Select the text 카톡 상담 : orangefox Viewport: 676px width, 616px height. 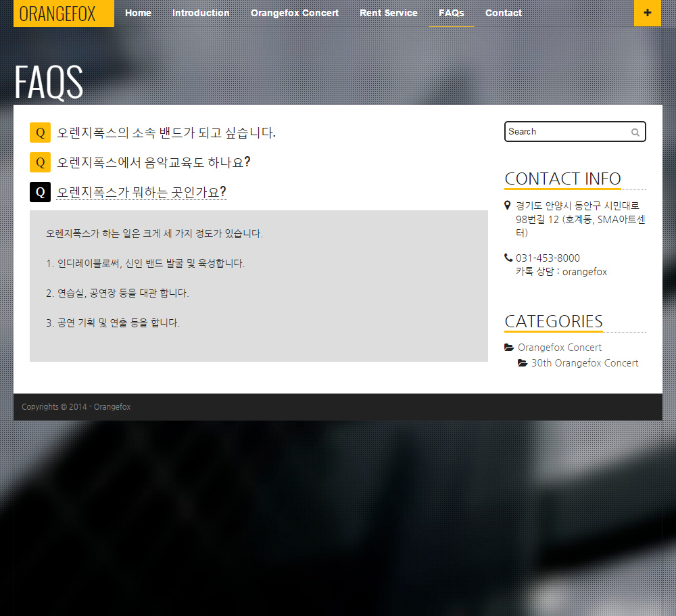pyautogui.click(x=561, y=271)
